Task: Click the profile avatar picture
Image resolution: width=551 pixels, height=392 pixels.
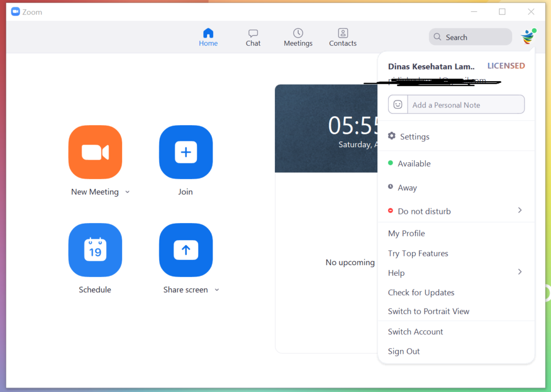Action: coord(528,37)
